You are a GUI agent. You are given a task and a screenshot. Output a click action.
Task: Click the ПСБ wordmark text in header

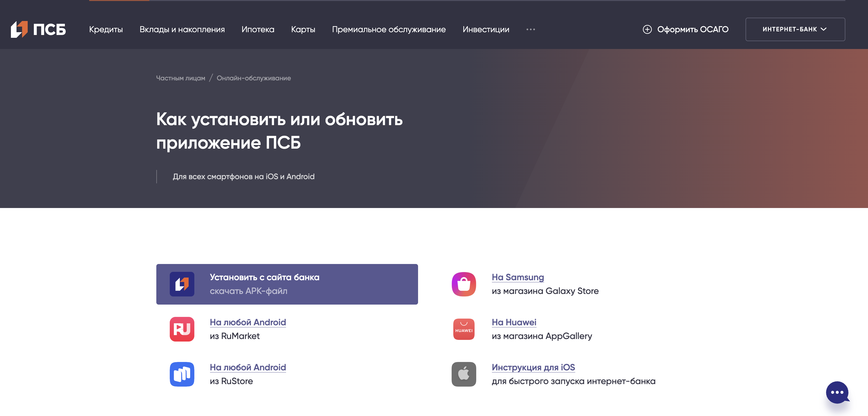pyautogui.click(x=49, y=29)
